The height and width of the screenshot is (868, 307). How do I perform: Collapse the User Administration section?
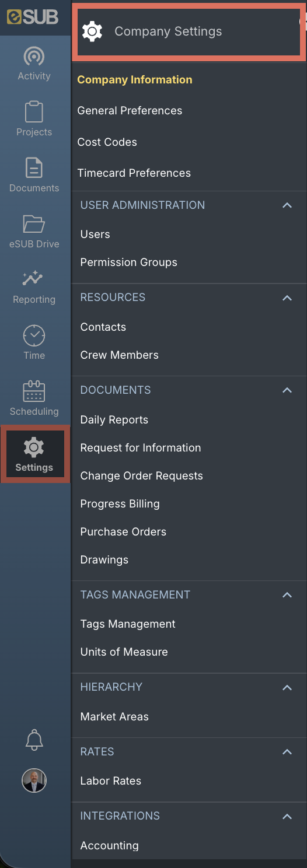click(x=287, y=205)
